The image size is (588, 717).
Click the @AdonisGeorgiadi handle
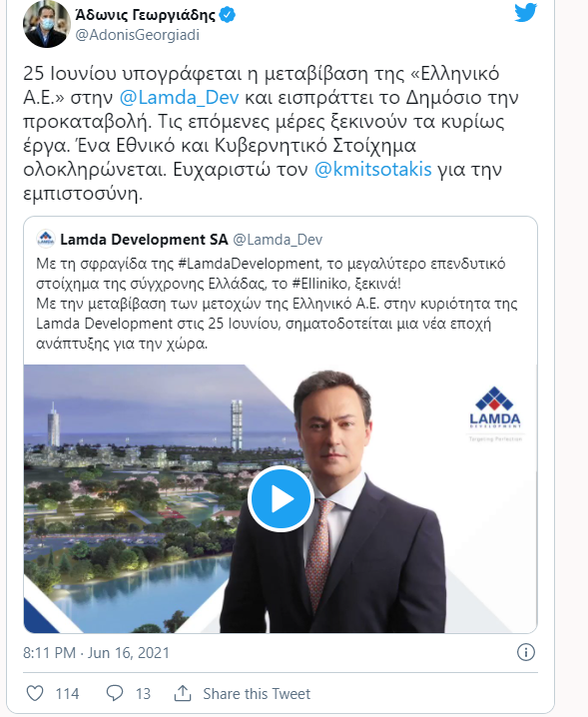pos(137,35)
